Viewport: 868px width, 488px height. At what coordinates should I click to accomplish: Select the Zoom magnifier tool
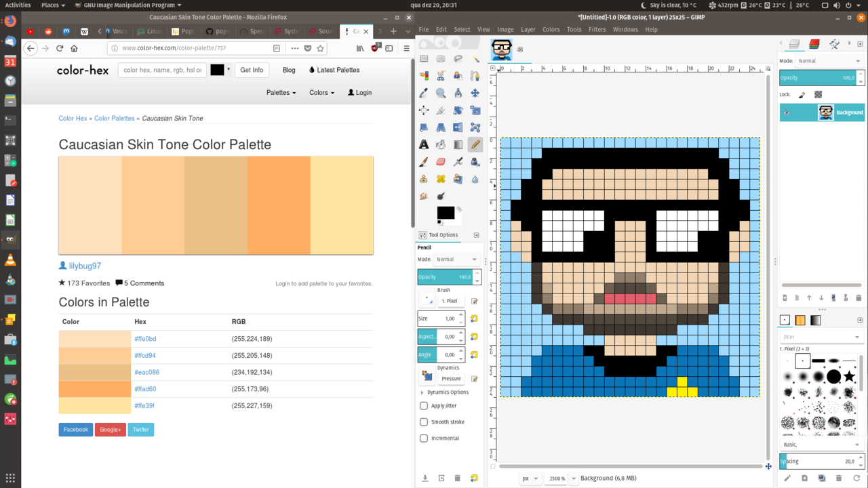[441, 93]
